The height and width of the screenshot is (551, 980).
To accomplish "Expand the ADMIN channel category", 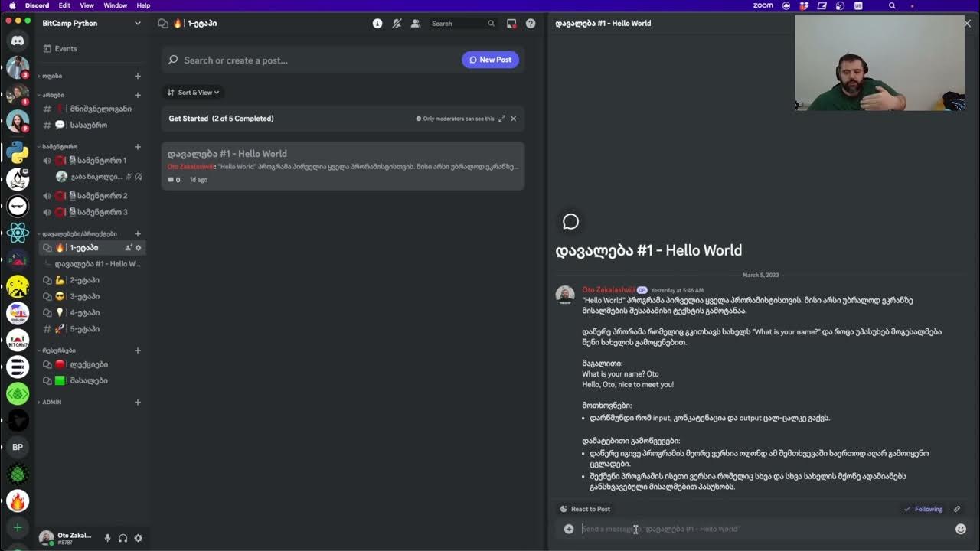I will (51, 402).
